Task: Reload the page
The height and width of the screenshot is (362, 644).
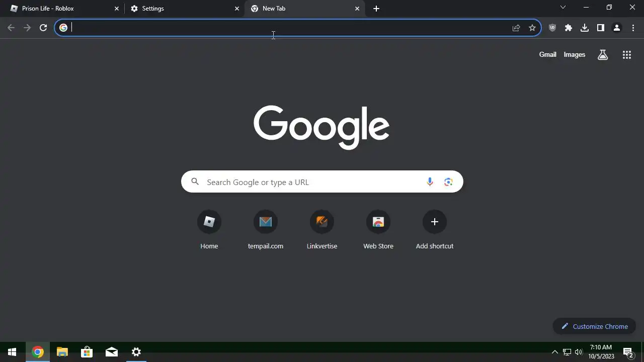Action: 43,28
